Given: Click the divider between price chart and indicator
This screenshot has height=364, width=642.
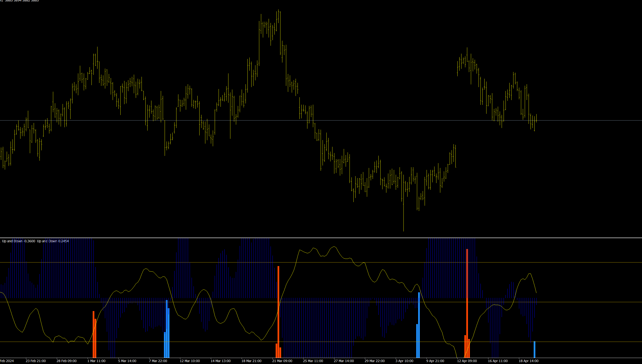Looking at the screenshot, I should tap(321, 237).
